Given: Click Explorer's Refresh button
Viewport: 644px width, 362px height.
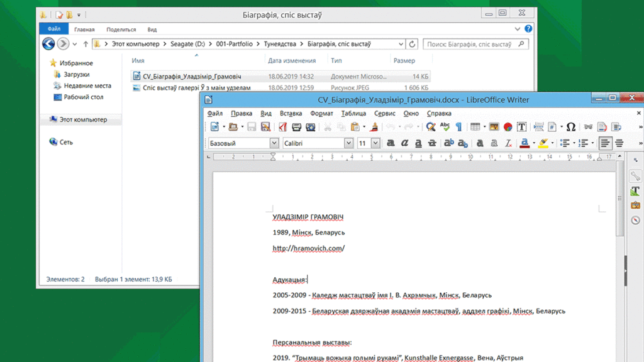Looking at the screenshot, I should (x=412, y=44).
